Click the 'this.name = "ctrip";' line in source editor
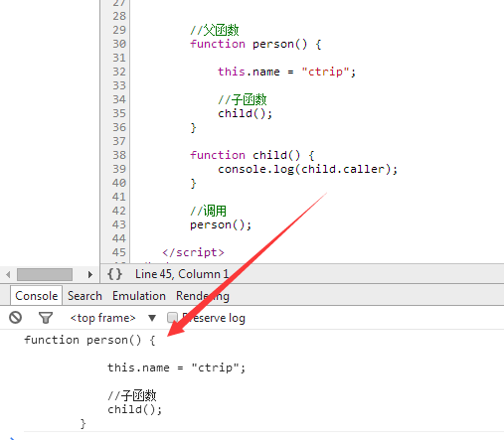Screen dimensions: 504x440 [x=286, y=72]
